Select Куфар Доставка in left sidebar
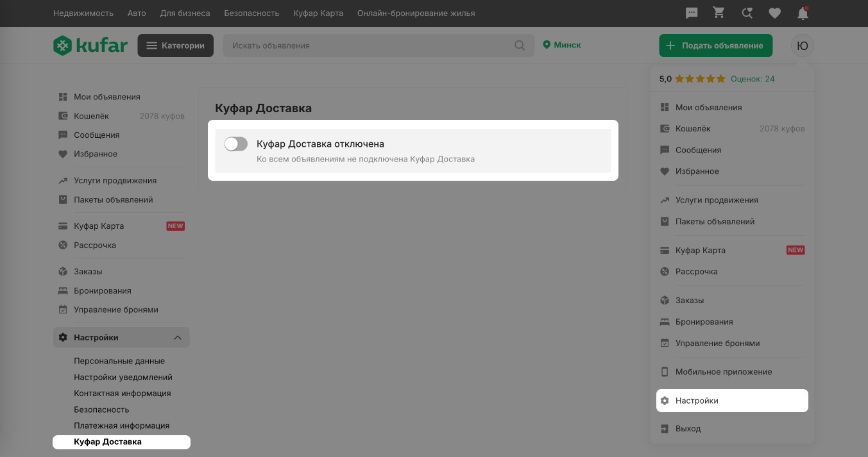 (121, 442)
